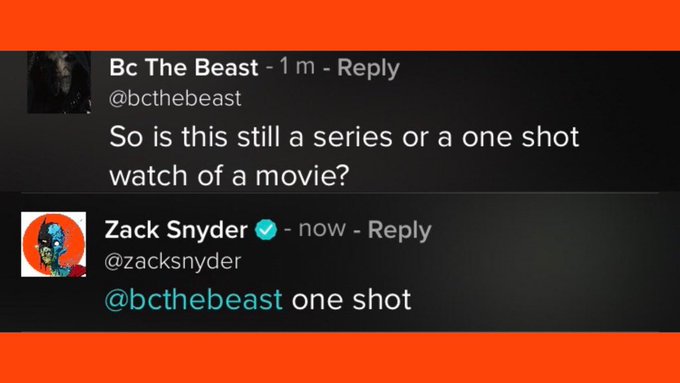
Task: Click empty area right of second Reply
Action: coord(551,230)
